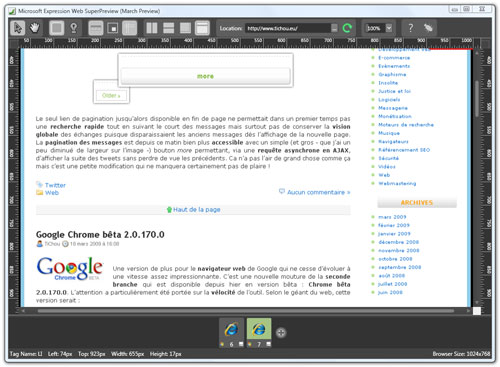This screenshot has height=367, width=500.
Task: Open décembre 2008 archive link
Action: click(x=399, y=242)
